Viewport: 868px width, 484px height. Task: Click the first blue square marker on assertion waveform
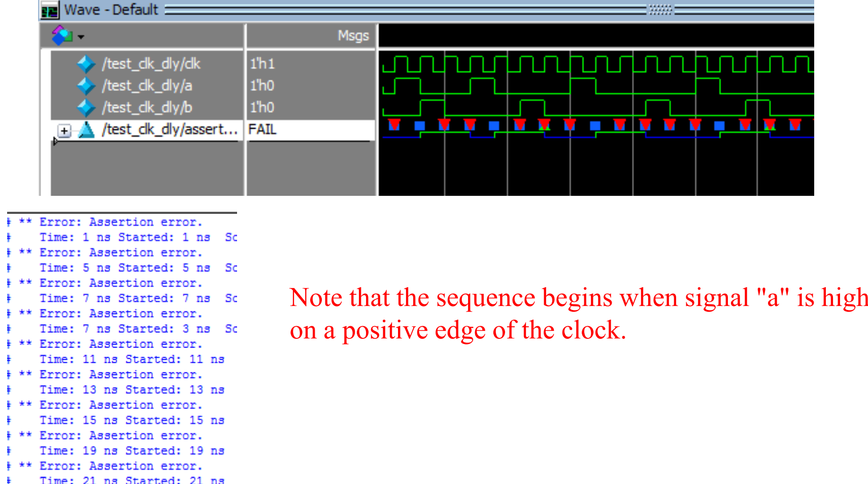[x=420, y=125]
